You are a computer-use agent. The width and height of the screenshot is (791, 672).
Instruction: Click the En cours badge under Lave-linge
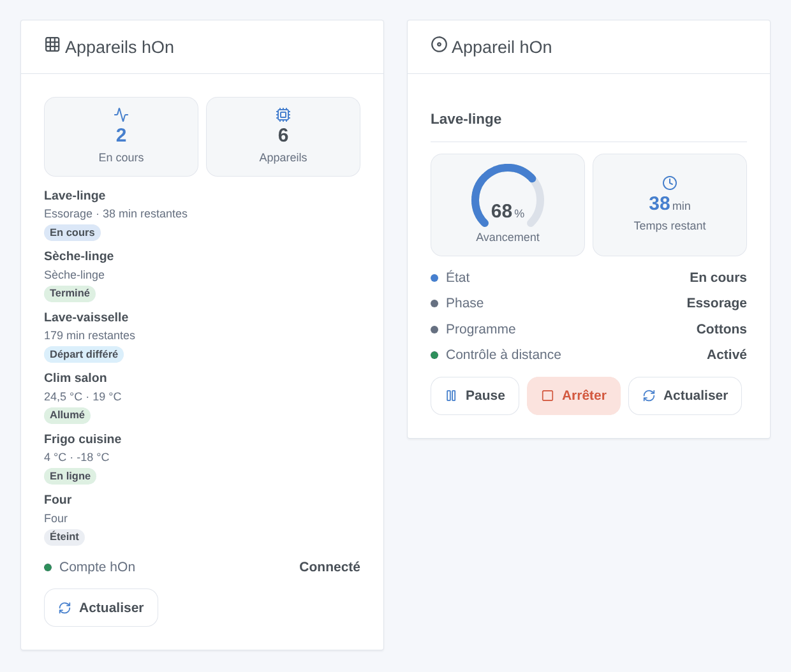(x=72, y=233)
